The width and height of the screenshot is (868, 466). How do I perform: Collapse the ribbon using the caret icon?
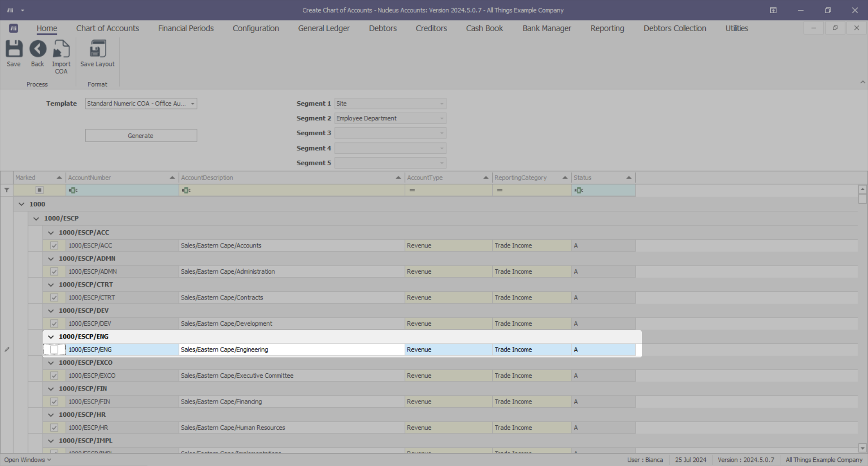863,82
